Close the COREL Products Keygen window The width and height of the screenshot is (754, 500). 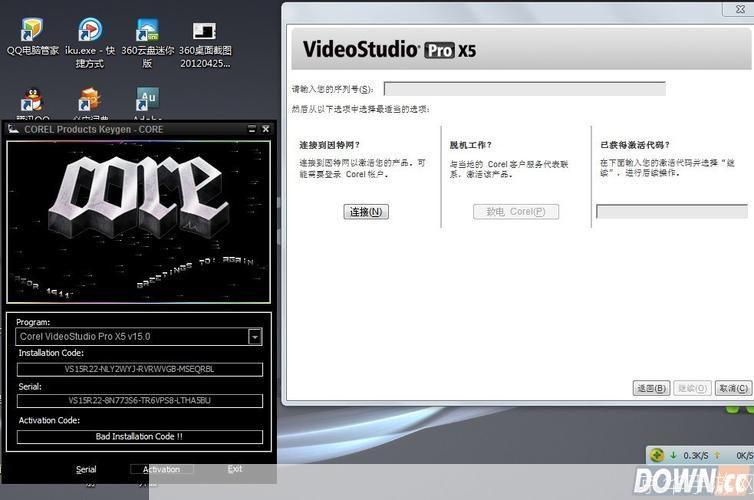tap(265, 129)
